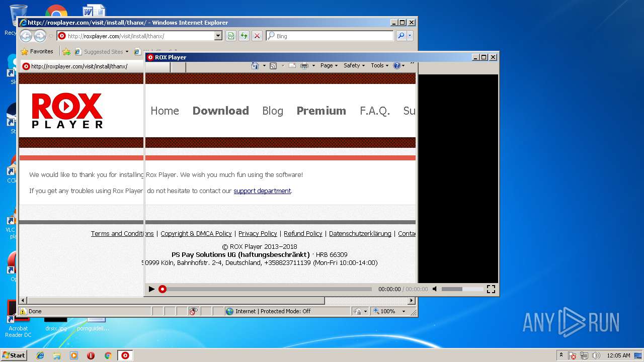Screen dimensions: 644x362
Task: Click the Action Center flag tray icon
Action: 573,355
